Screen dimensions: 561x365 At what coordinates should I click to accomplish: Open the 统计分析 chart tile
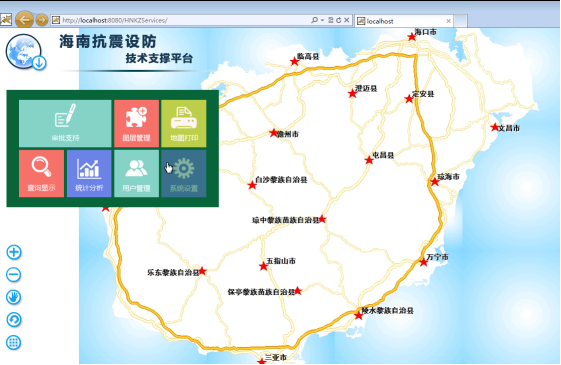coord(89,174)
